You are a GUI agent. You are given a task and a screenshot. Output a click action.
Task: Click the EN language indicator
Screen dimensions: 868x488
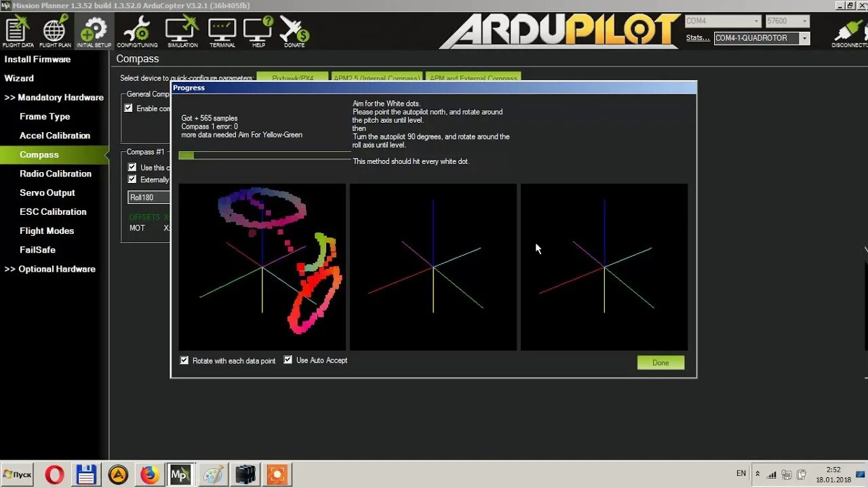pyautogui.click(x=741, y=474)
